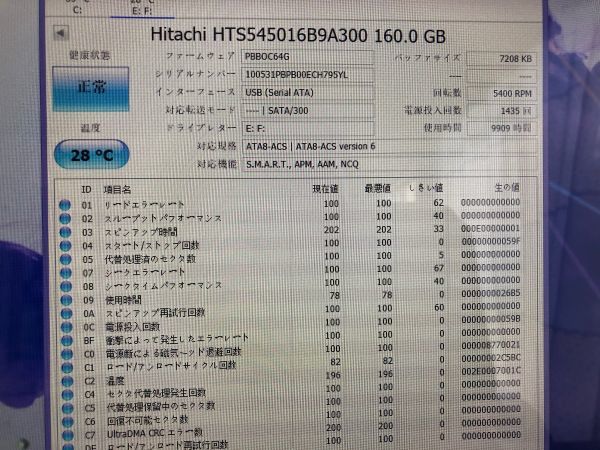Viewport: 600px width, 450px height.
Task: Click current value 200 in row C7
Action: [x=333, y=428]
